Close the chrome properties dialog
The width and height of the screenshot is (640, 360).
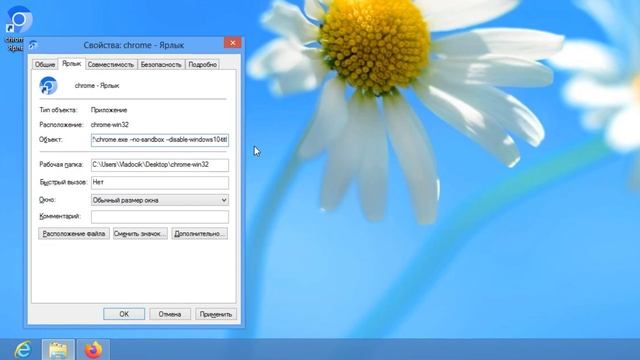[x=233, y=43]
